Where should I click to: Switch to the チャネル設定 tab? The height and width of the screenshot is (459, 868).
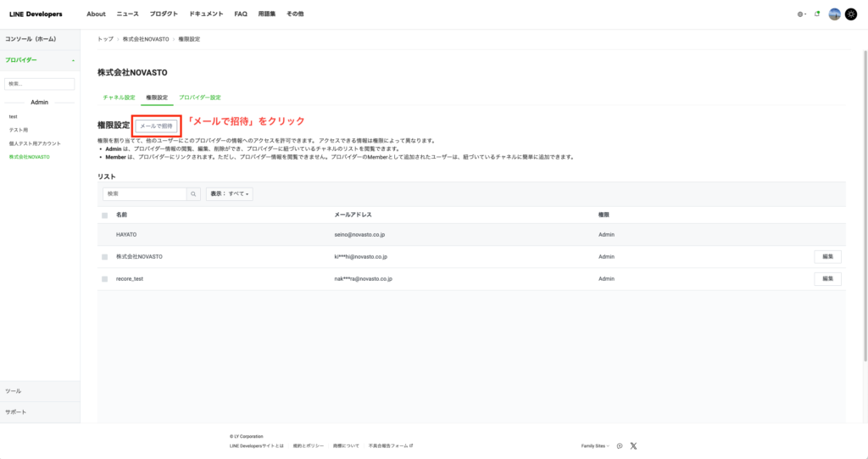tap(119, 98)
